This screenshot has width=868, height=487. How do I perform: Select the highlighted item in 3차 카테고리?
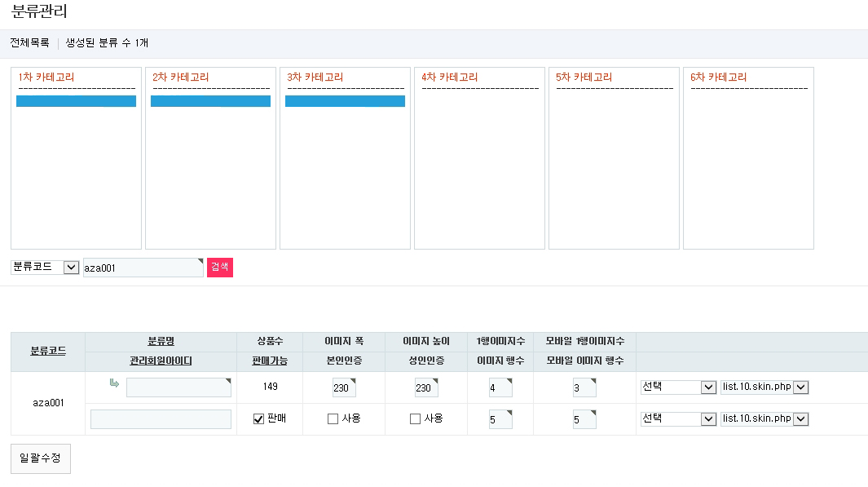pyautogui.click(x=345, y=101)
